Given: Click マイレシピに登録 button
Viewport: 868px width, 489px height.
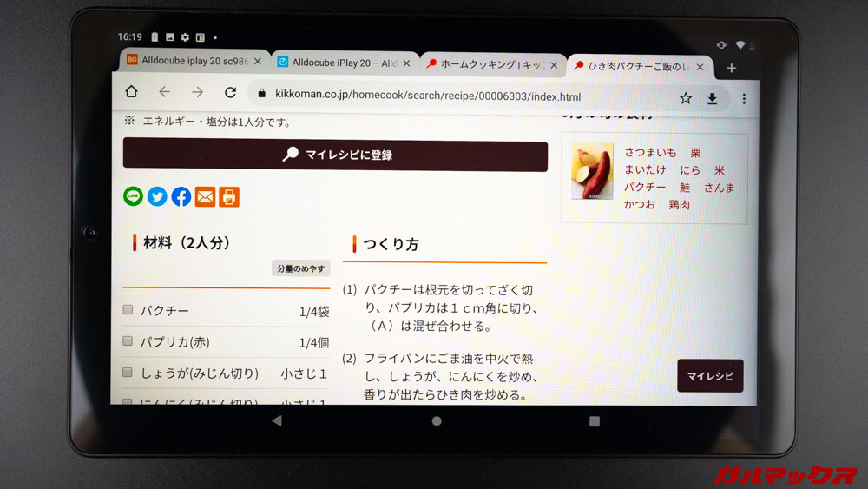Looking at the screenshot, I should coord(335,155).
